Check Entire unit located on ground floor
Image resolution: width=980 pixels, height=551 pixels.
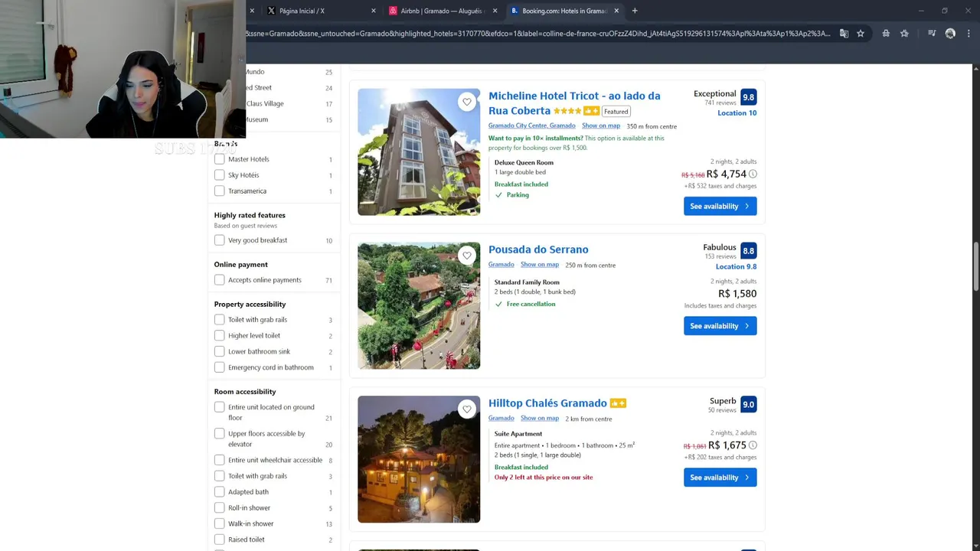pyautogui.click(x=220, y=407)
